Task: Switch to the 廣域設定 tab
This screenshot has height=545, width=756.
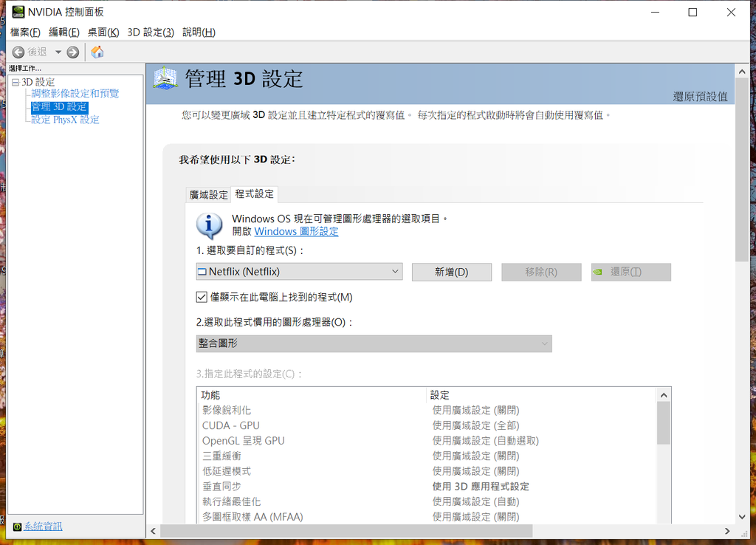Action: [x=208, y=195]
